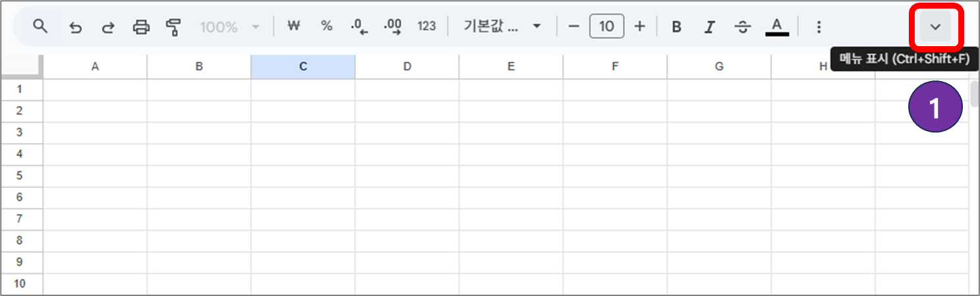The image size is (980, 296).
Task: Open the text color picker (underlined A)
Action: pyautogui.click(x=777, y=26)
